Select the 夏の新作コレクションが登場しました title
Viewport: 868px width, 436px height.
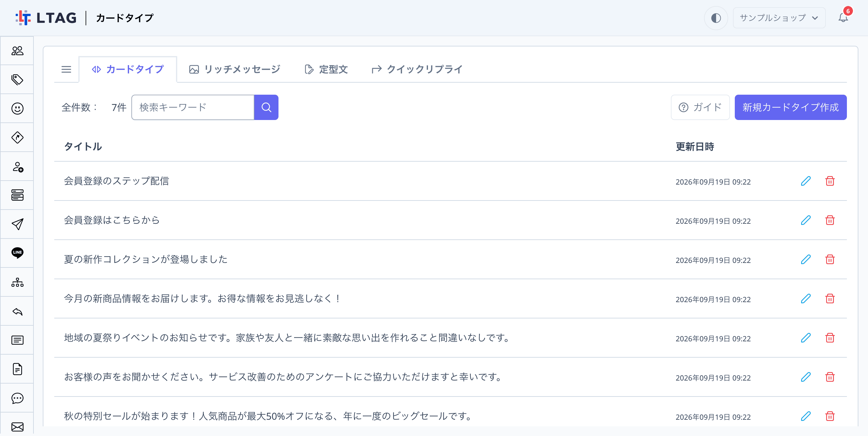[x=146, y=259]
